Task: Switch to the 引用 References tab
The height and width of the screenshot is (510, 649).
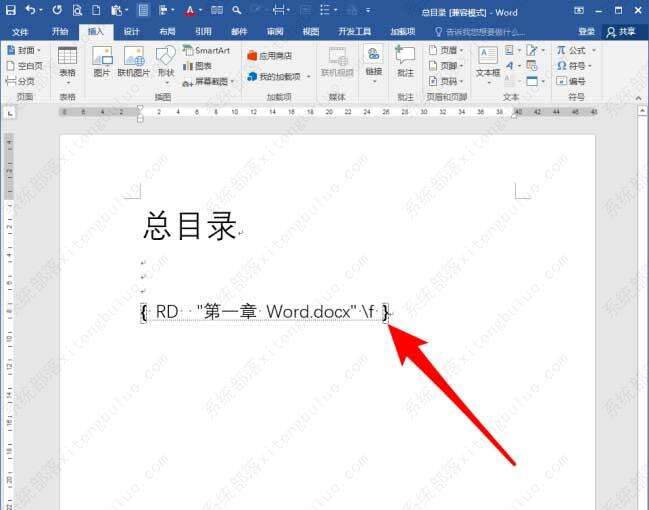Action: tap(203, 31)
